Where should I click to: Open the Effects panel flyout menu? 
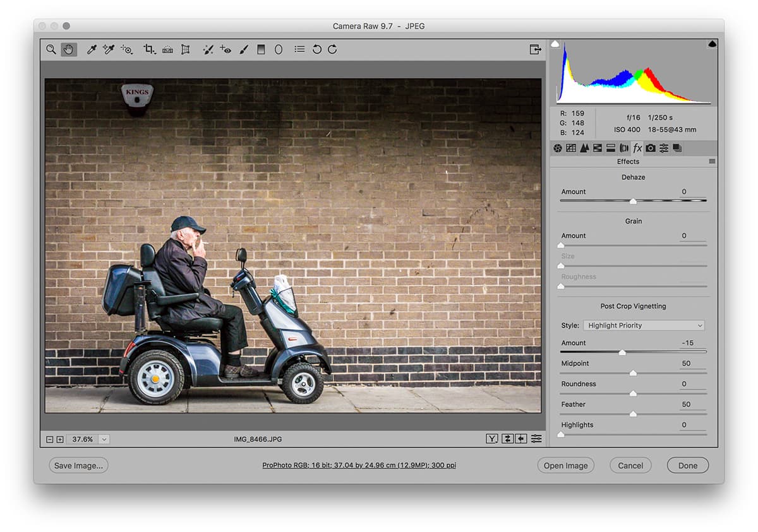tap(712, 162)
